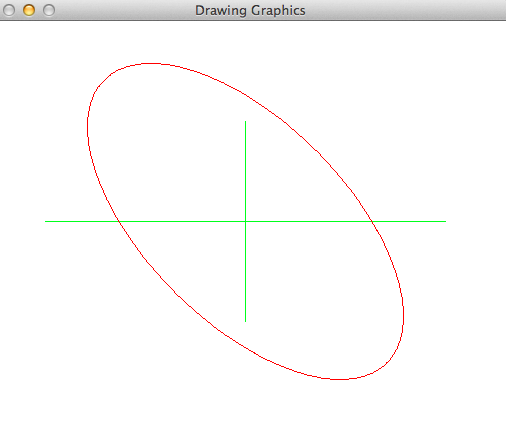
Task: Click the yellow minimize button
Action: 29,10
